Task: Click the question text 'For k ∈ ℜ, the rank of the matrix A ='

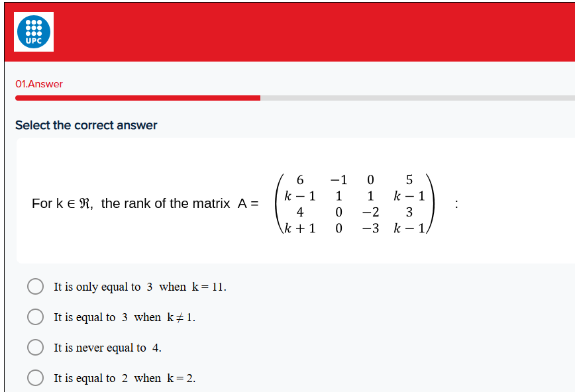Action: coord(144,203)
